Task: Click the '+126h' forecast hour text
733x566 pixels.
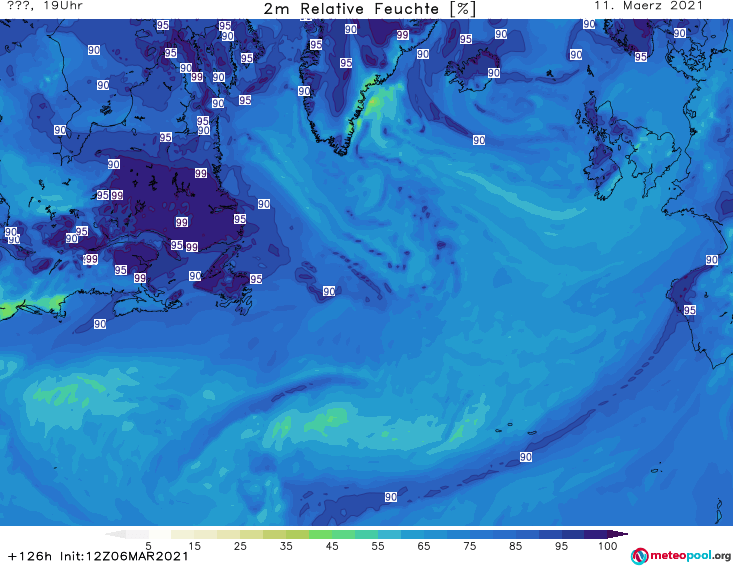Action: [30, 556]
